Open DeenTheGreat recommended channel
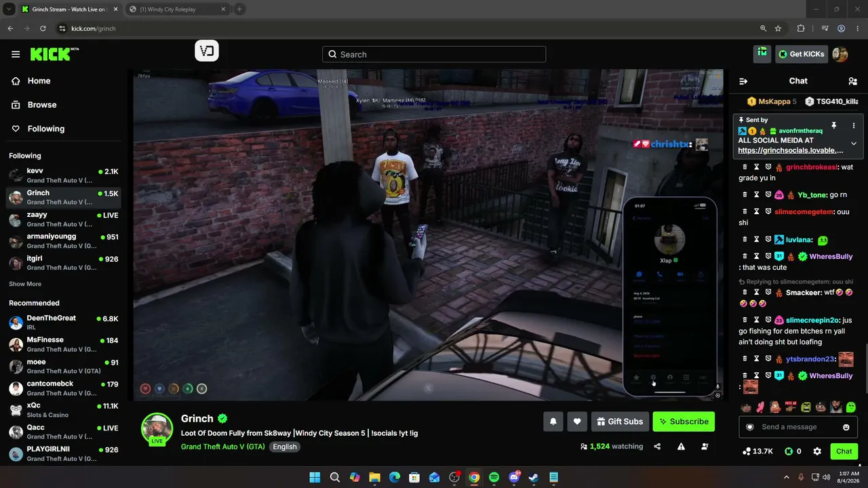868x488 pixels. click(x=64, y=322)
